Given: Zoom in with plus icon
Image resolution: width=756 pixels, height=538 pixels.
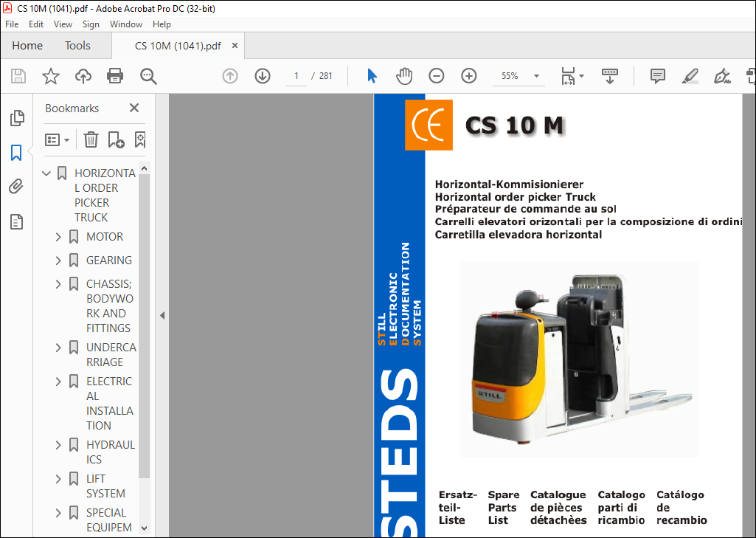Looking at the screenshot, I should point(468,76).
